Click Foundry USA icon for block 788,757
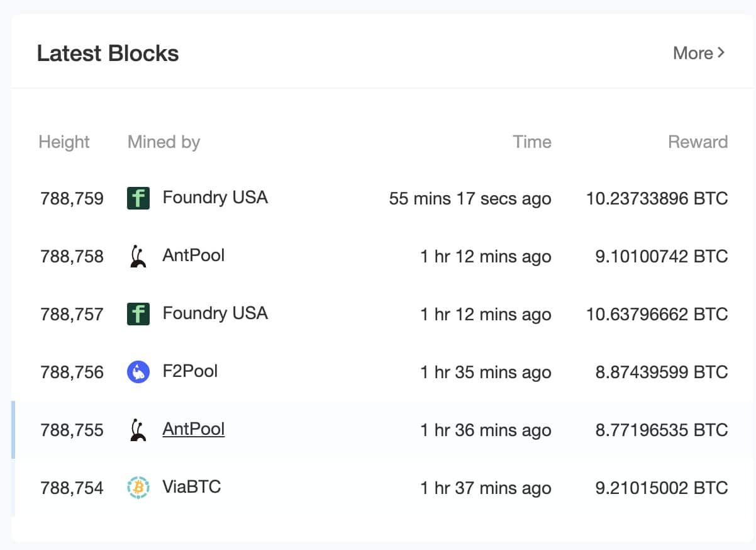Image resolution: width=756 pixels, height=550 pixels. coord(138,314)
